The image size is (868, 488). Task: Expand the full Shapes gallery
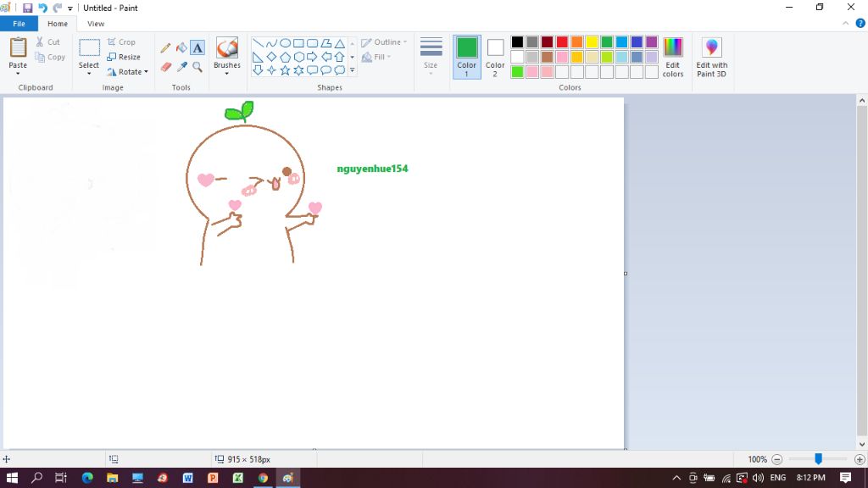pos(352,70)
